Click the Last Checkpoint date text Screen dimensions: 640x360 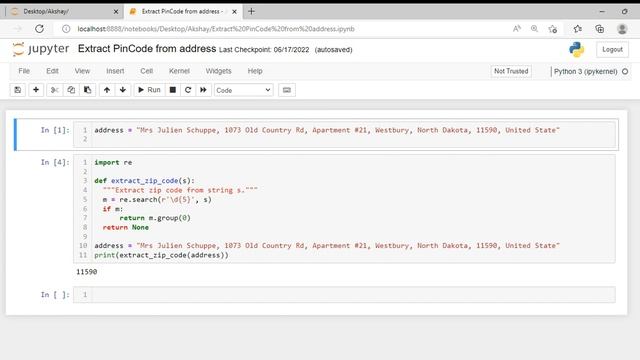(x=264, y=50)
